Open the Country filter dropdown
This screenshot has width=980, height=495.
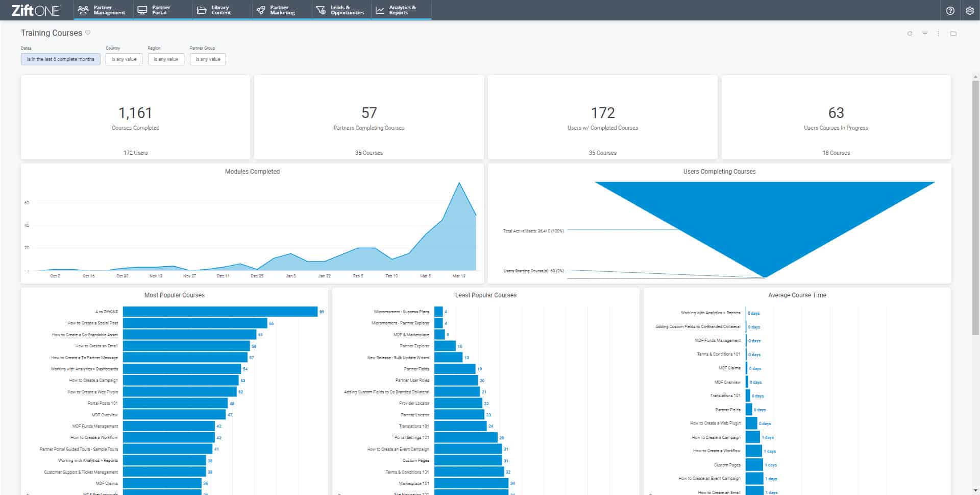pyautogui.click(x=124, y=59)
